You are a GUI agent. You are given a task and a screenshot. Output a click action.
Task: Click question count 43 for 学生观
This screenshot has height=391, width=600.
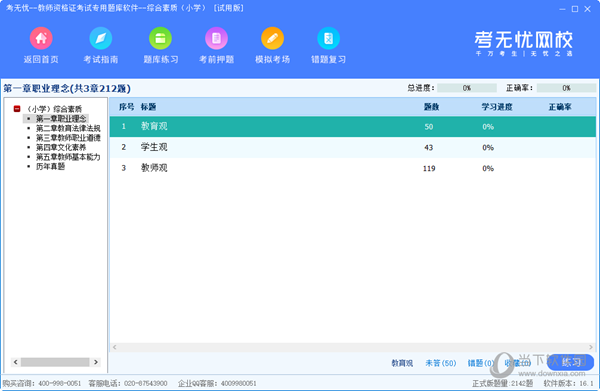pos(428,147)
